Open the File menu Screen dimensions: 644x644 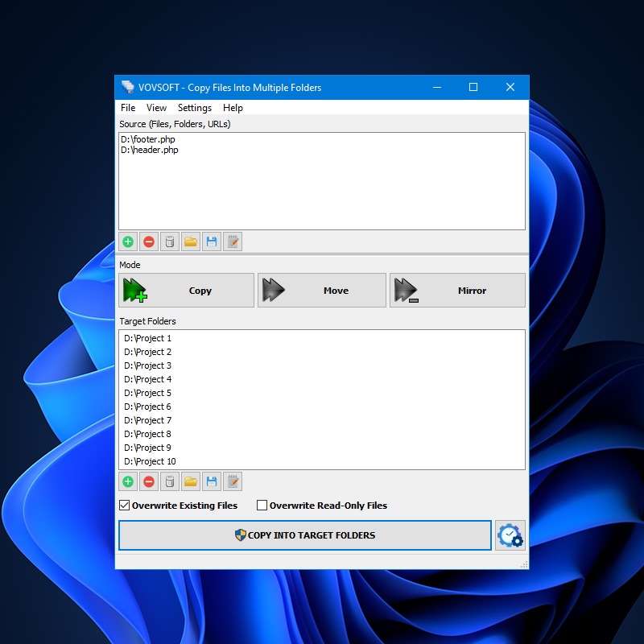[x=128, y=107]
